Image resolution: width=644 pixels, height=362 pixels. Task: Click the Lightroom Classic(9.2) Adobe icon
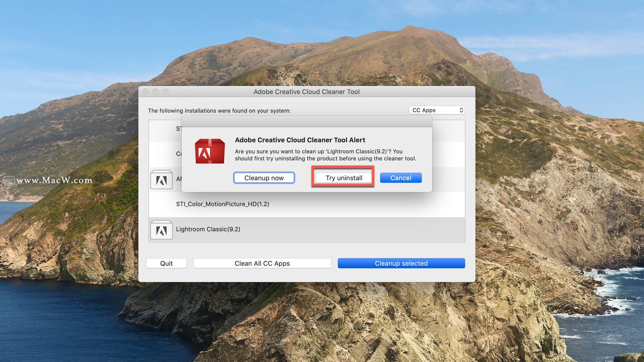[x=161, y=229]
